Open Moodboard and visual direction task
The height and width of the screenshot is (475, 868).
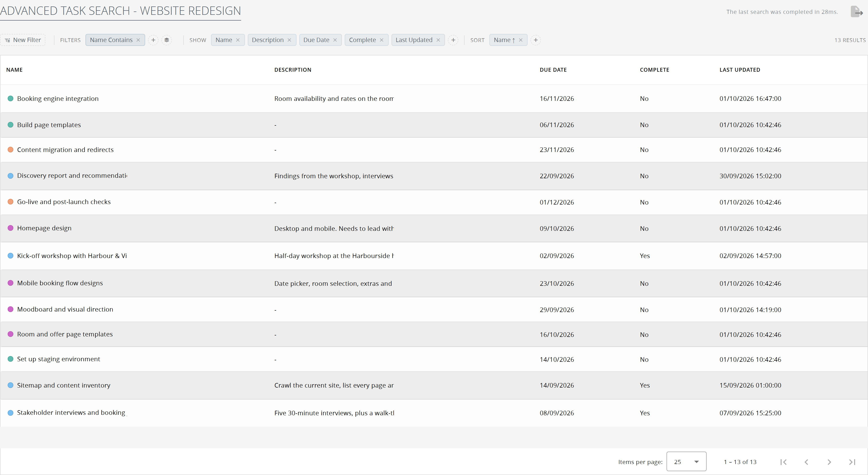point(65,309)
